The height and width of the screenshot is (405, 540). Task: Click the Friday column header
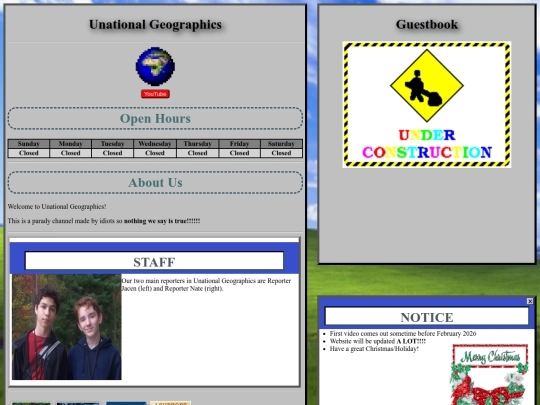pyautogui.click(x=240, y=144)
